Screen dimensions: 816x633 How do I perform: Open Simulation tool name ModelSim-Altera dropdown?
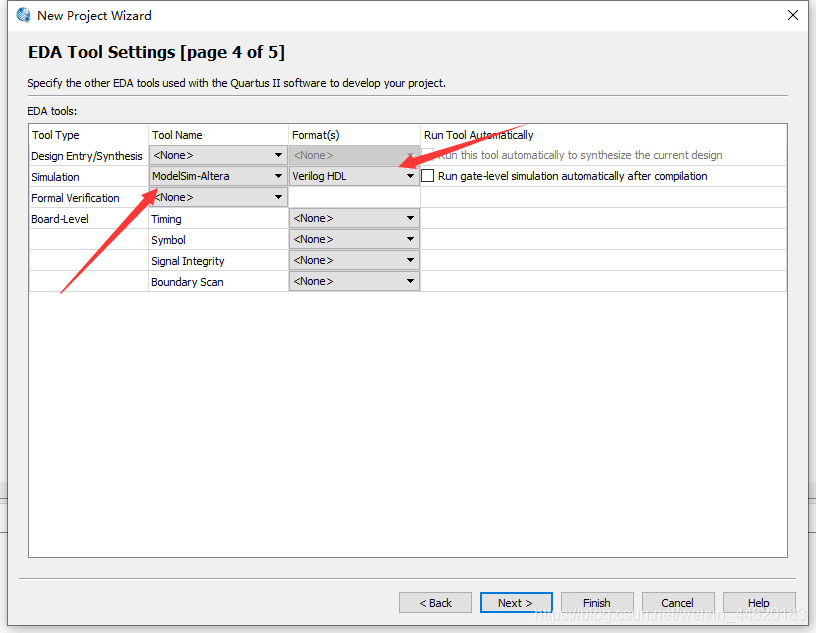coord(218,176)
